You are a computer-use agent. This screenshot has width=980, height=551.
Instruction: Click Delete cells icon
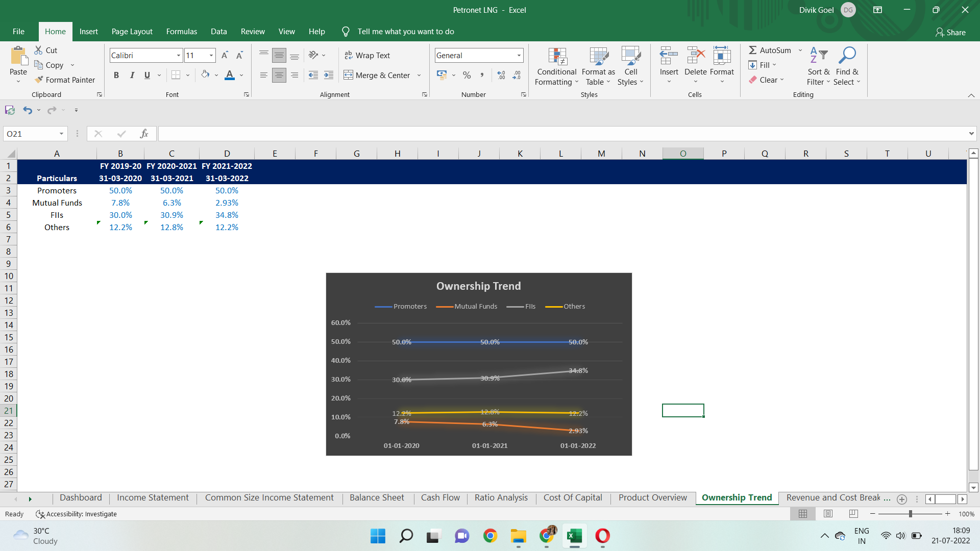click(x=696, y=55)
